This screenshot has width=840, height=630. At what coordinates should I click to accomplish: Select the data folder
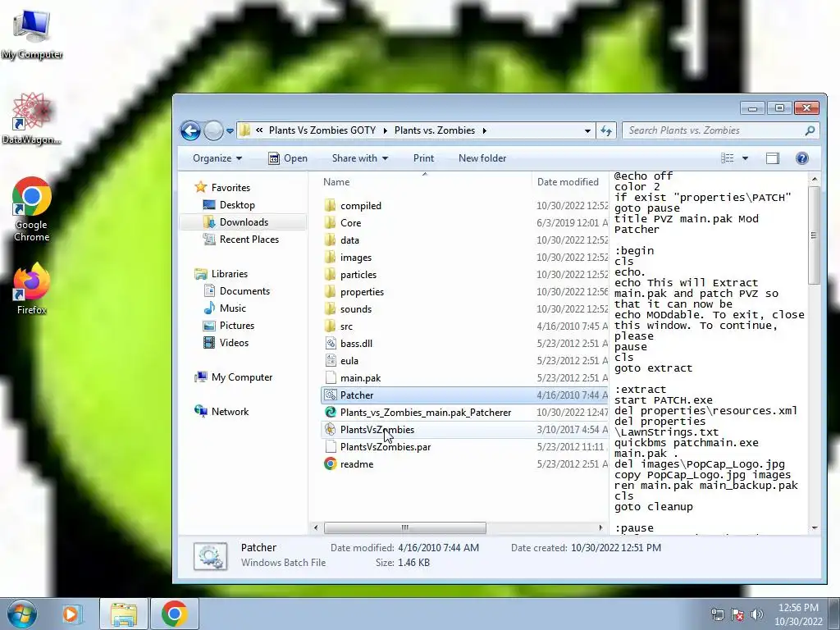[349, 240]
